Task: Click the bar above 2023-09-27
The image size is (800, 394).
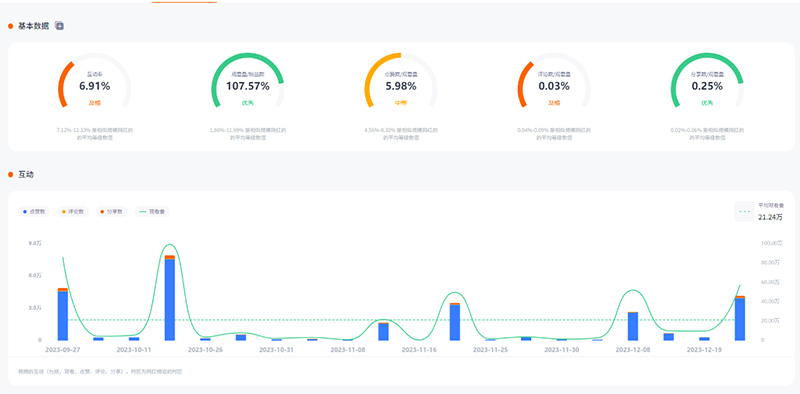Action: click(63, 314)
